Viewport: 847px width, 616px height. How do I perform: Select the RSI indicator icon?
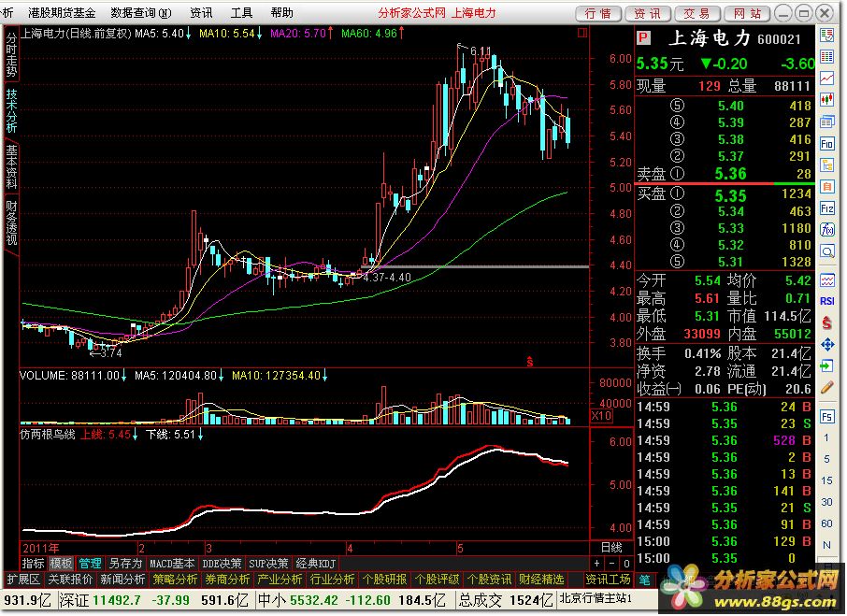pyautogui.click(x=827, y=301)
